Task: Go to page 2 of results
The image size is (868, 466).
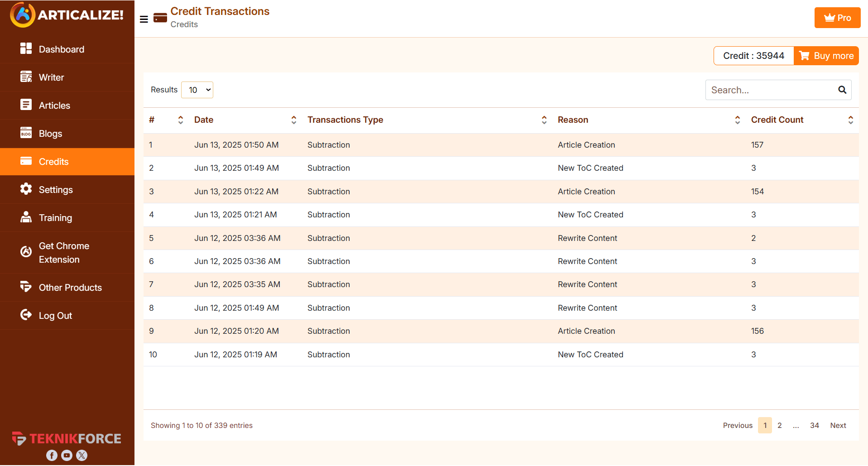Action: coord(779,426)
